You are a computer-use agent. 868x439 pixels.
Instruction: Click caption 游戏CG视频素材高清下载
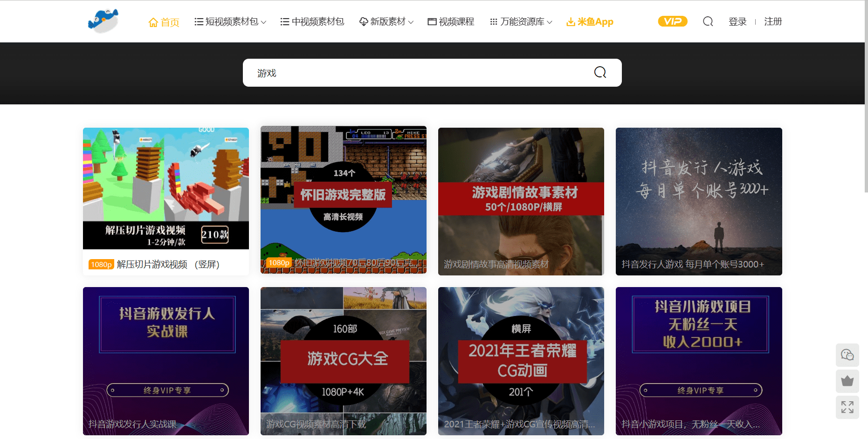click(x=316, y=424)
